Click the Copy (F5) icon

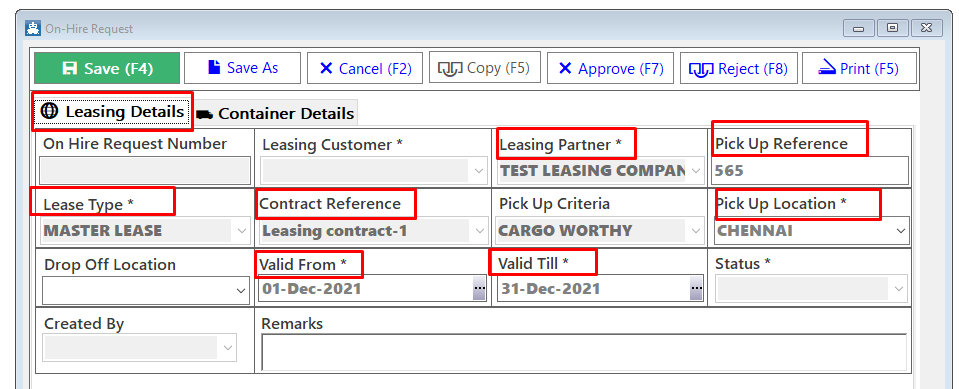[450, 69]
